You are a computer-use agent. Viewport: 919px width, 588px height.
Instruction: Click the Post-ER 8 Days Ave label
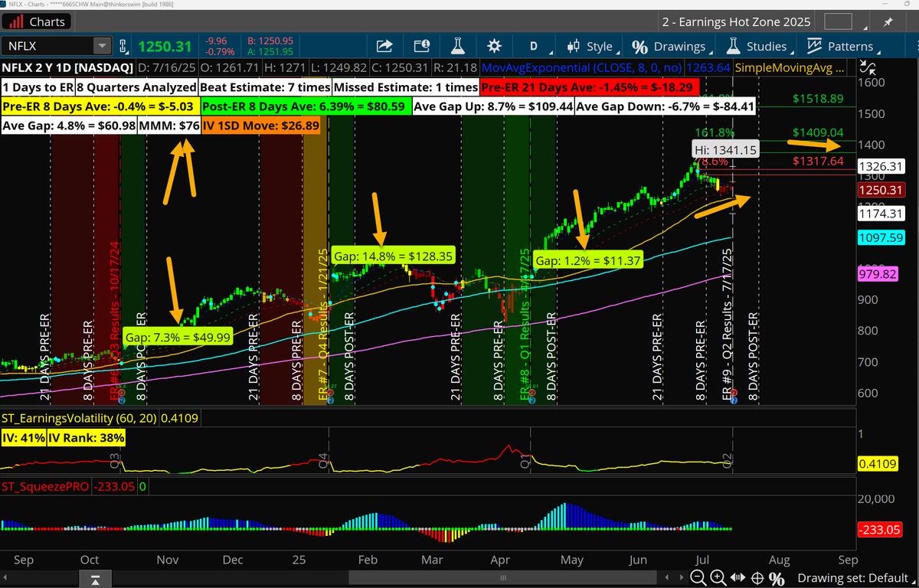tap(305, 106)
